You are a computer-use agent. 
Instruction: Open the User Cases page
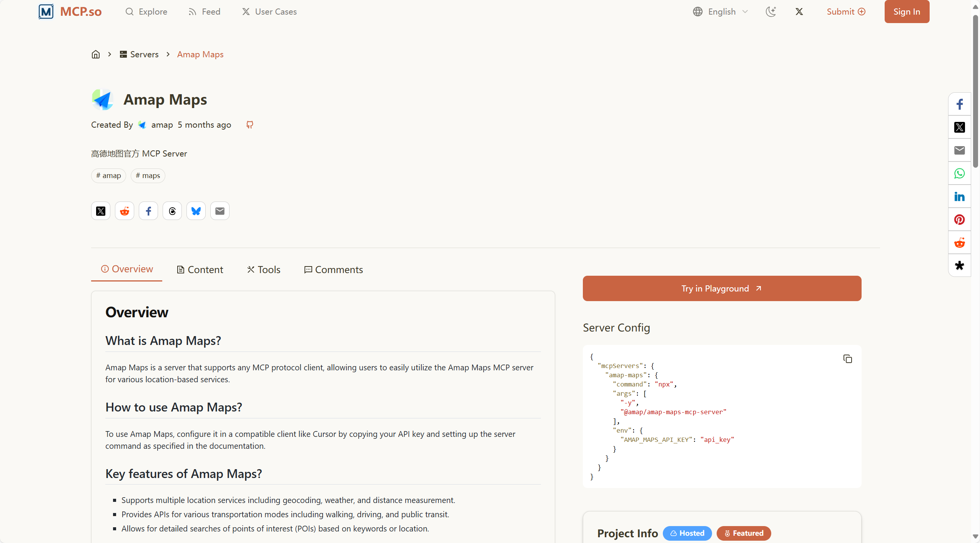[269, 12]
